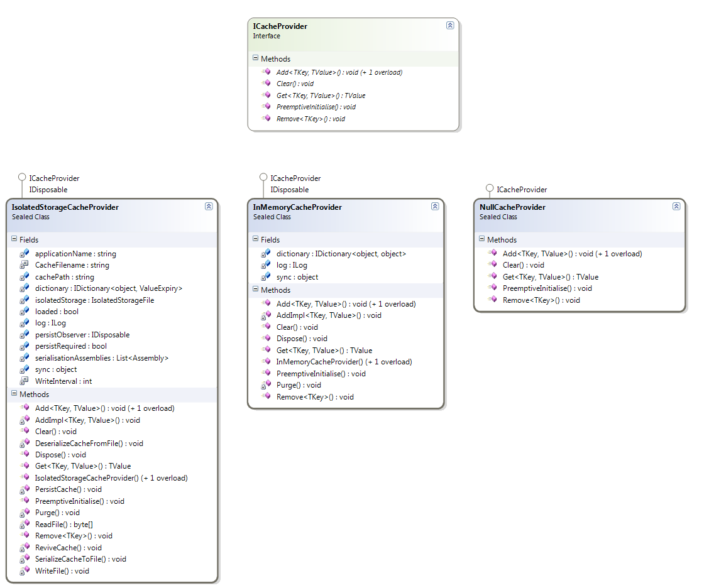Click private method icon beside WriteFile()
709x588 pixels.
pyautogui.click(x=25, y=571)
